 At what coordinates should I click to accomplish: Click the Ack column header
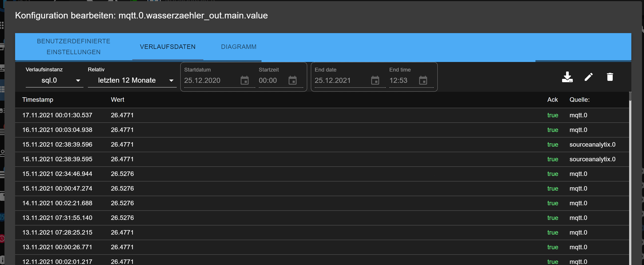(552, 100)
